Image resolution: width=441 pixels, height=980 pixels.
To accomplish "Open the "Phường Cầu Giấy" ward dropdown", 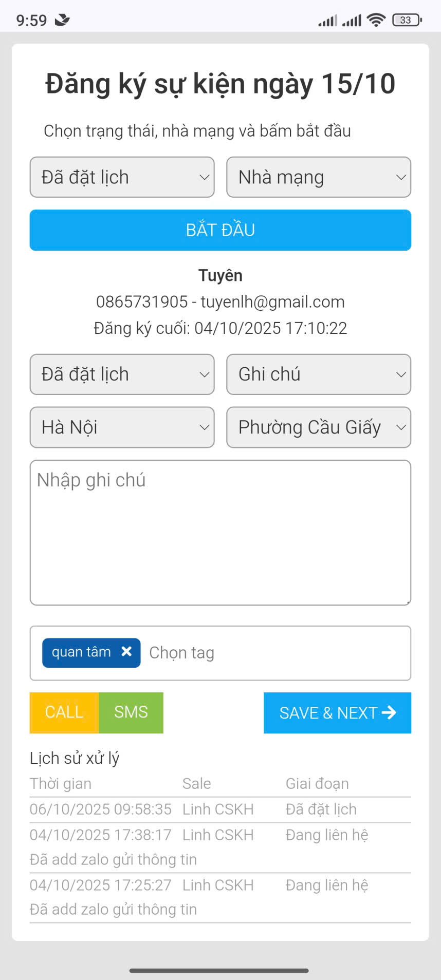I will pyautogui.click(x=319, y=427).
